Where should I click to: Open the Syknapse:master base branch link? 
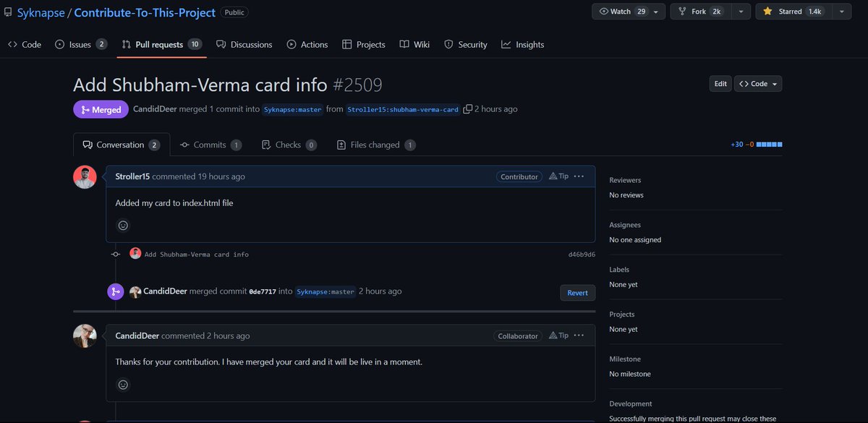(292, 109)
